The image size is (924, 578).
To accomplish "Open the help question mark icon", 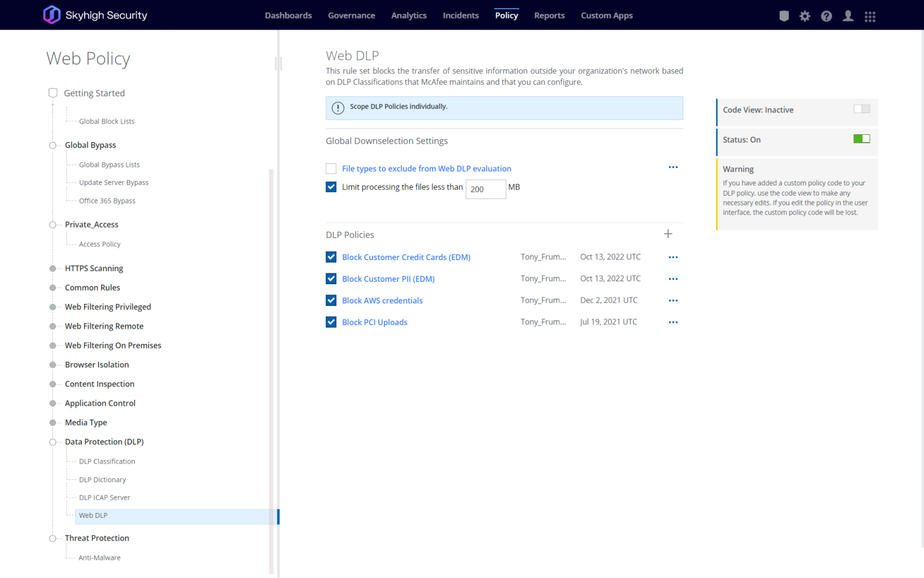I will pos(827,16).
